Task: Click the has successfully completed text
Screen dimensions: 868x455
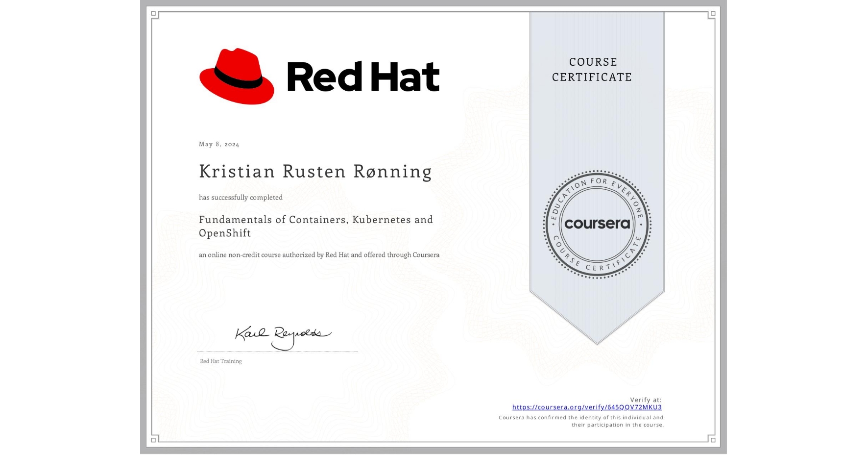Action: 241,197
